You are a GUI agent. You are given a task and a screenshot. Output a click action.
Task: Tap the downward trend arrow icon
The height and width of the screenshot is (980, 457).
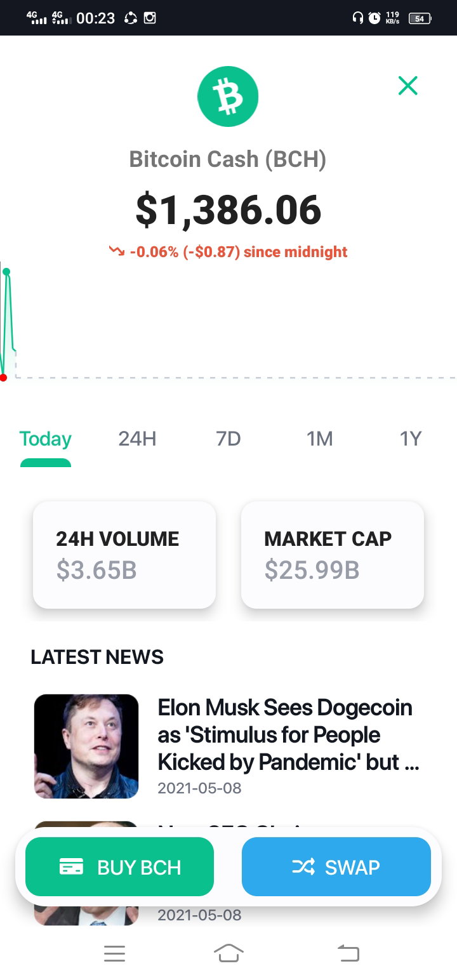(x=117, y=251)
